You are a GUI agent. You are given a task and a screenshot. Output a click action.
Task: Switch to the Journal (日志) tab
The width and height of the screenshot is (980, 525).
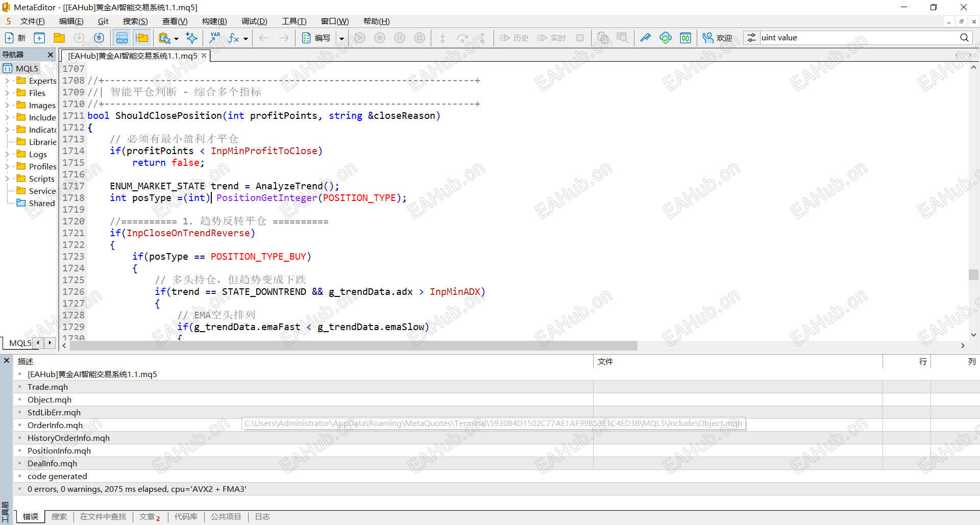[262, 517]
